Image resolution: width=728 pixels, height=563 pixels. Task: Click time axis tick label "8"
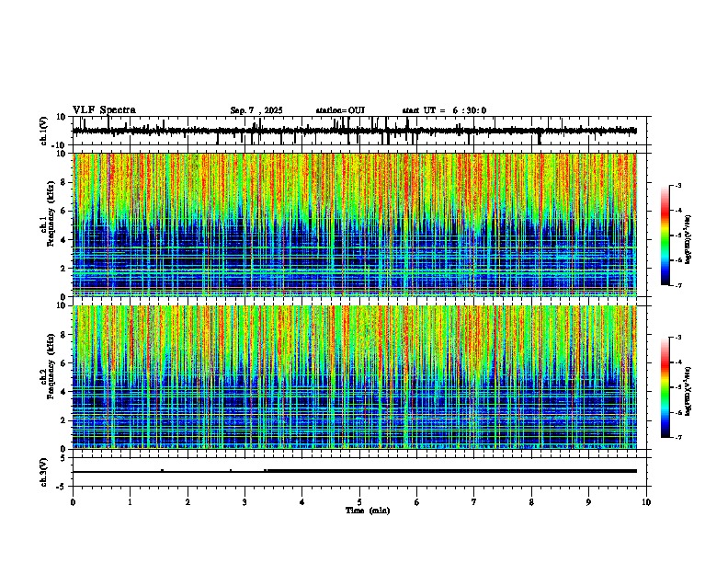(x=531, y=502)
